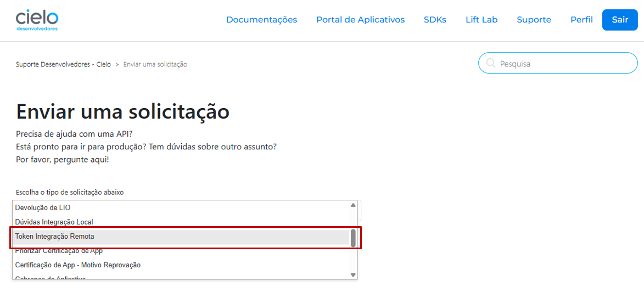Select Devolução de LIO option
The height and width of the screenshot is (292, 644).
(x=181, y=207)
